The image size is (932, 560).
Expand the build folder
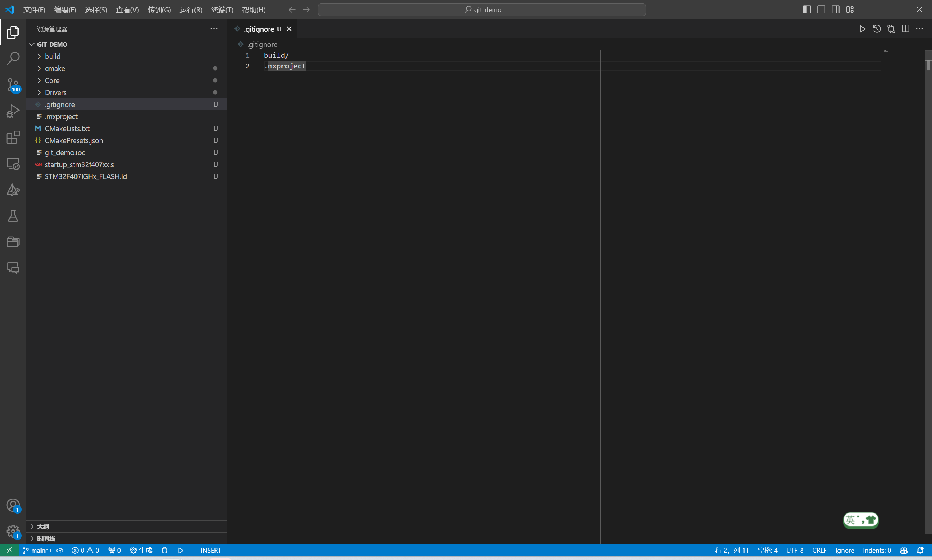[x=52, y=56]
